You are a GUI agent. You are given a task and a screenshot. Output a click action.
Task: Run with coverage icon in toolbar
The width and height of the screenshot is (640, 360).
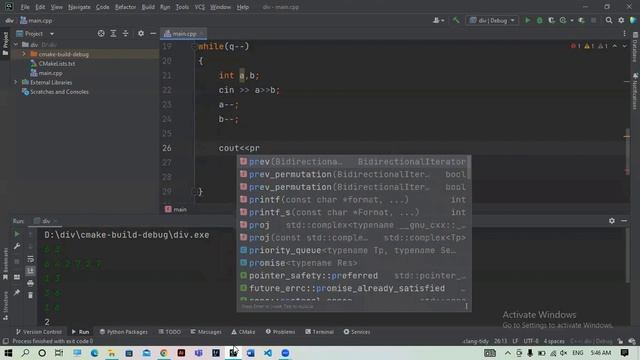tap(551, 20)
